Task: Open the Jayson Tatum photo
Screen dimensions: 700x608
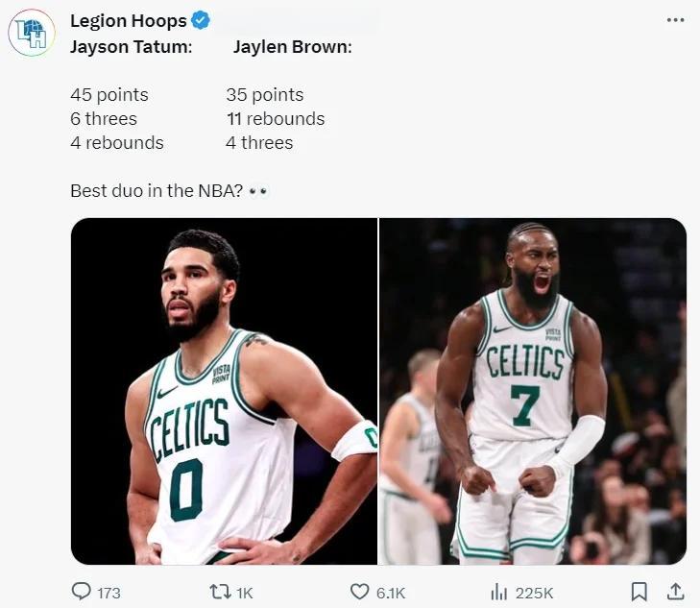Action: [x=224, y=391]
